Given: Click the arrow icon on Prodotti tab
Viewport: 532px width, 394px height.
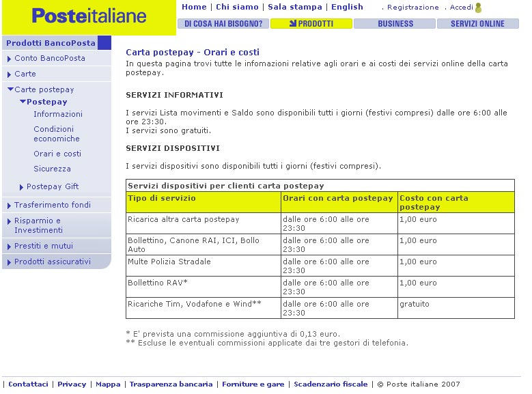Looking at the screenshot, I should click(292, 23).
